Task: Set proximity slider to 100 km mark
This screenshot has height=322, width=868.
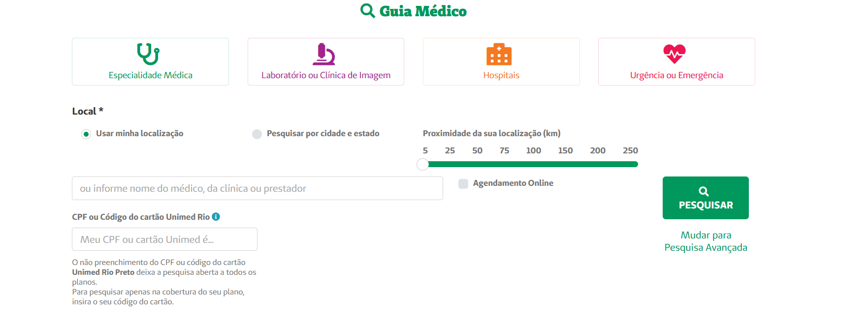Action: point(533,164)
